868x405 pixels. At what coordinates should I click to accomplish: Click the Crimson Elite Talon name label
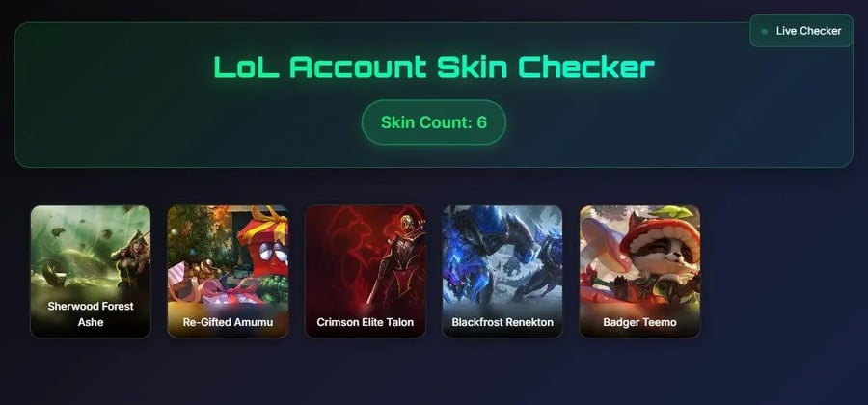[366, 322]
